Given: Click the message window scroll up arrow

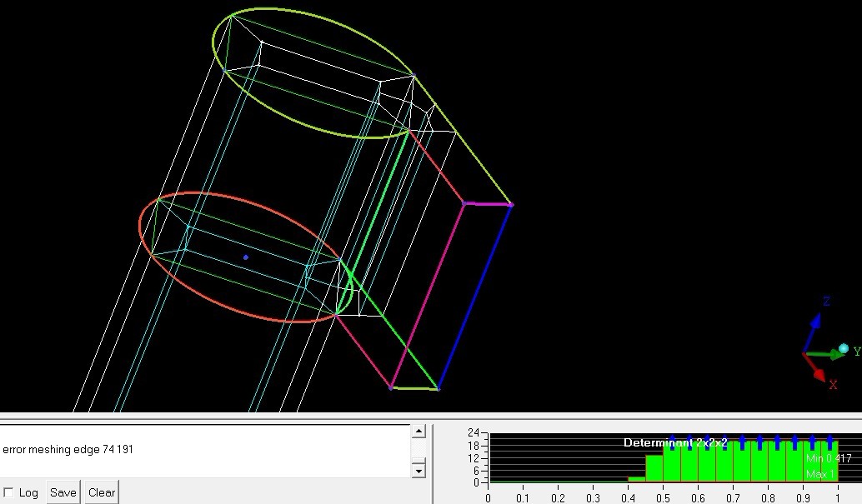Looking at the screenshot, I should (418, 432).
